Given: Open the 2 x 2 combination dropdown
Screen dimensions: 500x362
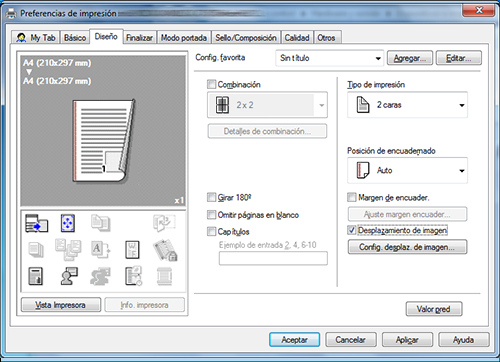Looking at the screenshot, I should [x=267, y=105].
